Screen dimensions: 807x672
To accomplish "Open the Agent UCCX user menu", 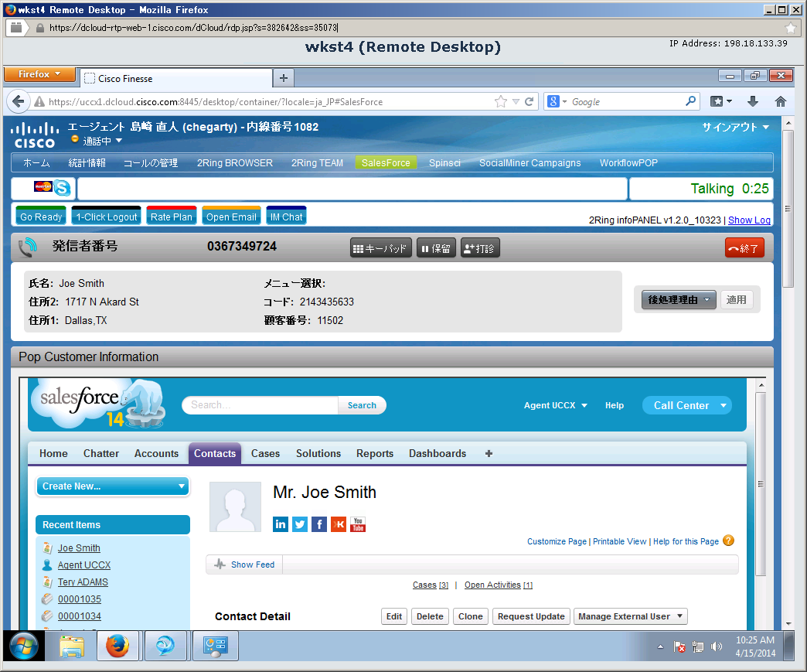I will point(555,405).
